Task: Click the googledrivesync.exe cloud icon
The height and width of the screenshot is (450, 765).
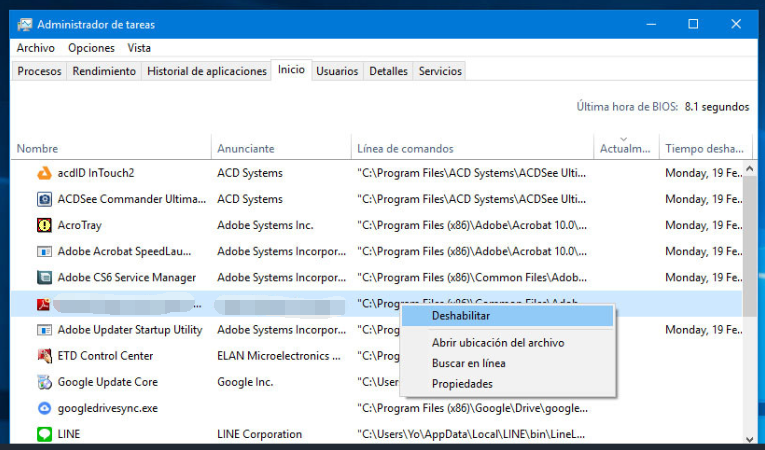Action: pos(44,408)
